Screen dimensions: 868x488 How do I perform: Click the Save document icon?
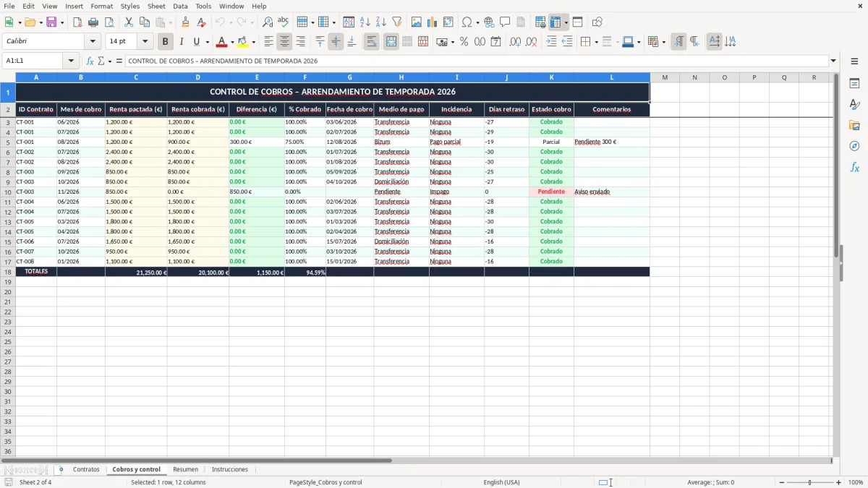point(51,22)
